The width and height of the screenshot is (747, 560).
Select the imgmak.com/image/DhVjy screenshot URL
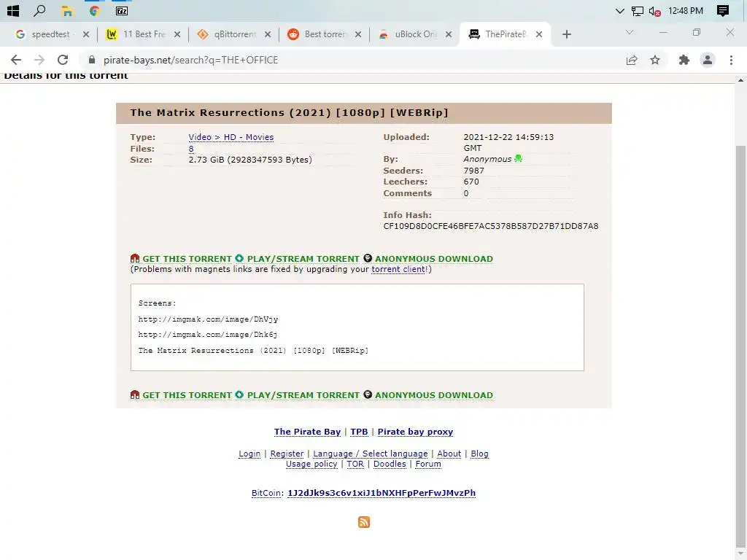coord(208,319)
